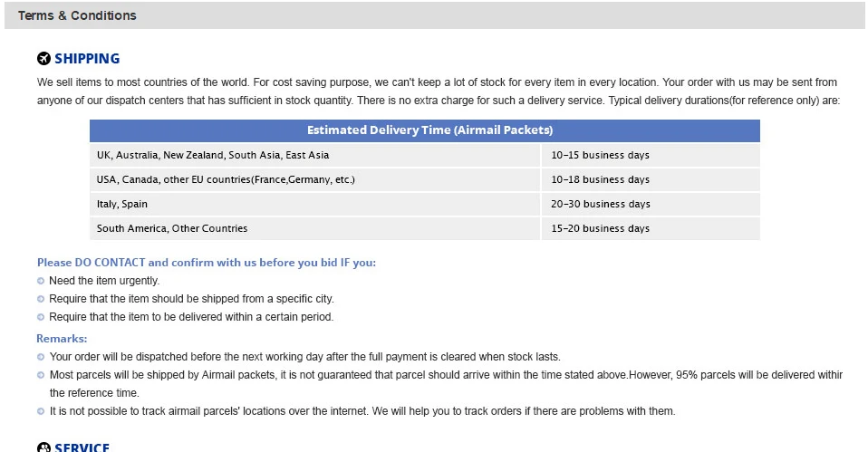This screenshot has width=868, height=452.
Task: Click bullet before 'Your order will be dispatched'
Action: 41,357
